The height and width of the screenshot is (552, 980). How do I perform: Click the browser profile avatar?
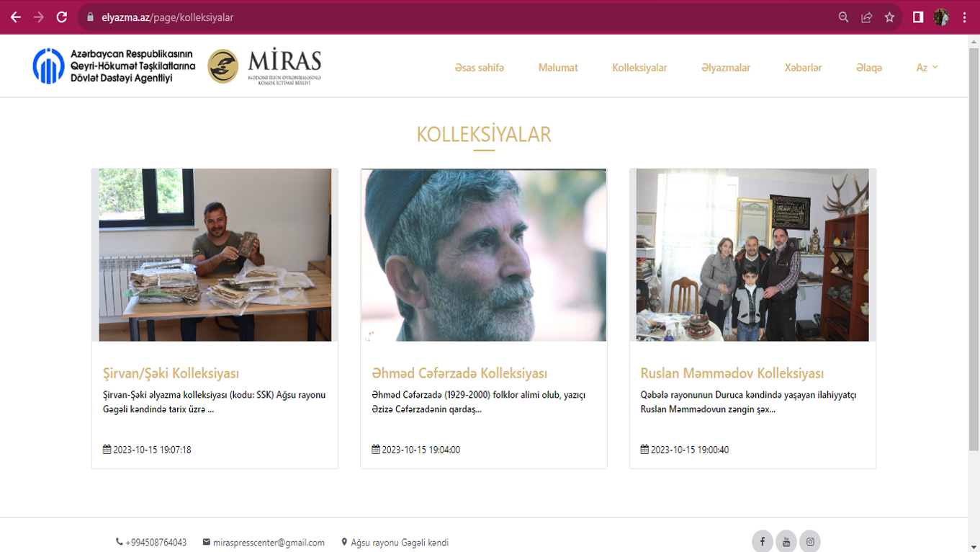[941, 17]
